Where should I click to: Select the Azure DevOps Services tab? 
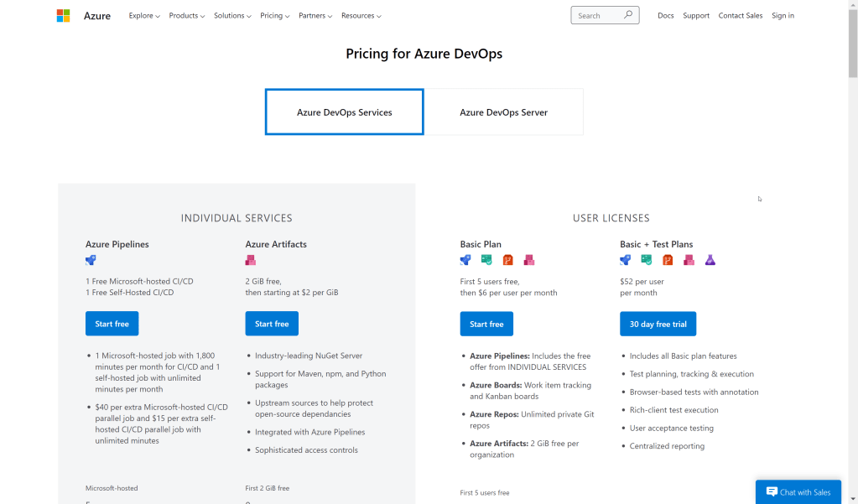[344, 112]
